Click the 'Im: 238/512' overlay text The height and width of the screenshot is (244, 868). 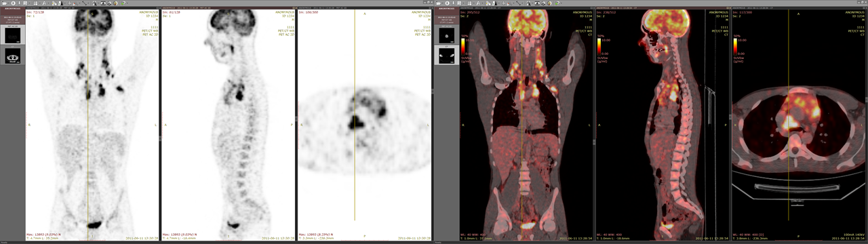pos(607,12)
